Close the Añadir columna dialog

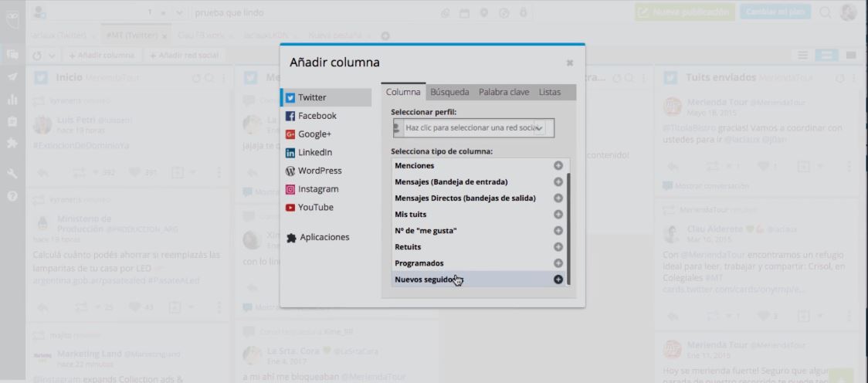[x=570, y=63]
